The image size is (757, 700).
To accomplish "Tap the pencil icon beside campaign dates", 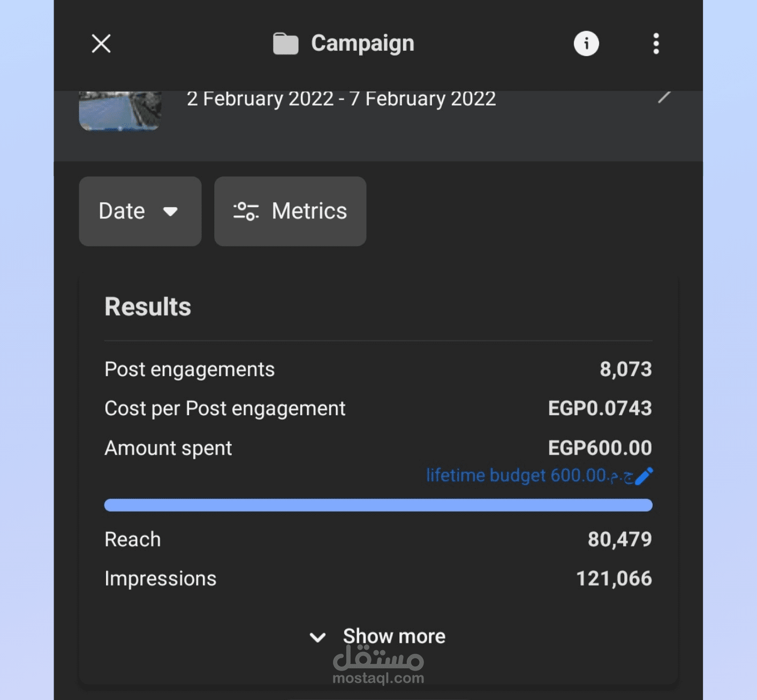I will pyautogui.click(x=664, y=97).
